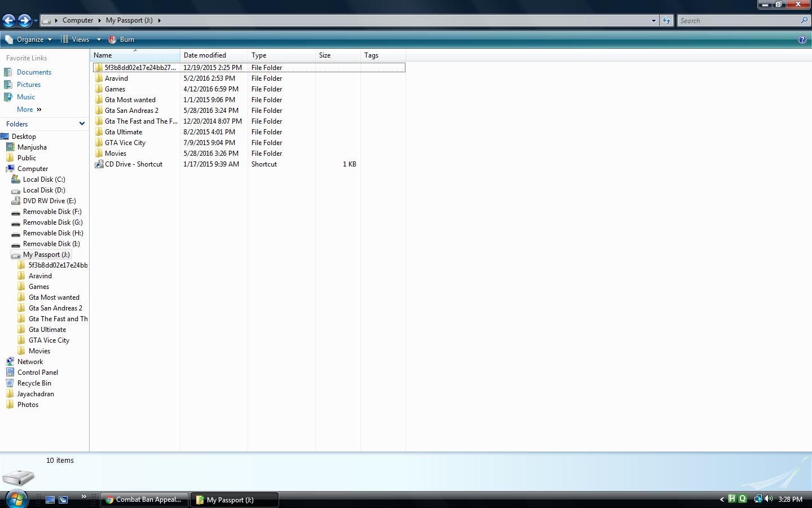Select Aravind folder icon in file list

click(x=99, y=78)
